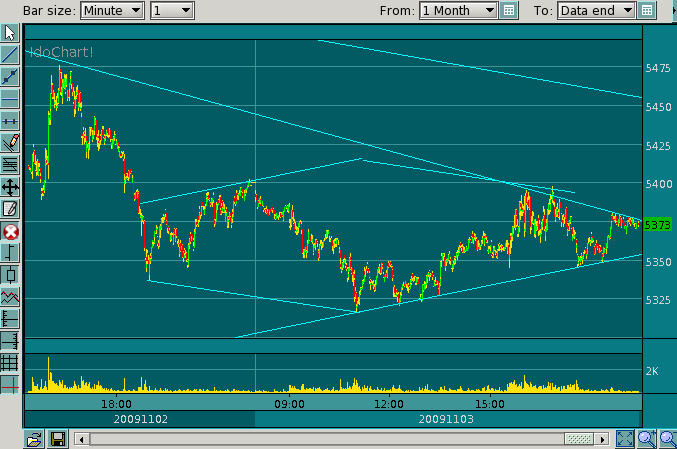
Task: Click the 5325 price axis label
Action: pos(658,300)
